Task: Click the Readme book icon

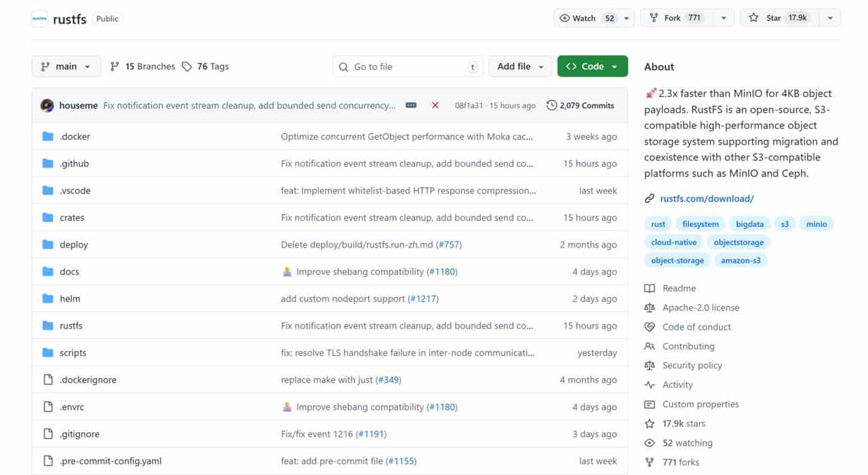Action: pos(649,288)
